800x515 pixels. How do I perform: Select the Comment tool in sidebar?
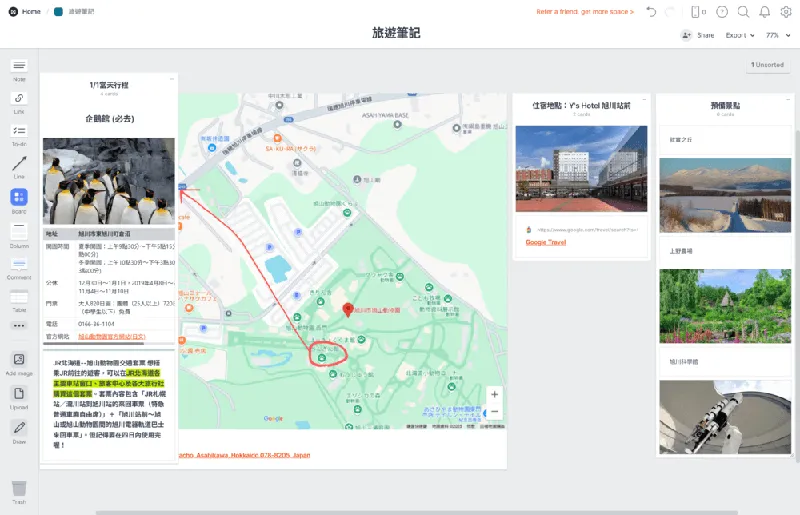click(19, 264)
